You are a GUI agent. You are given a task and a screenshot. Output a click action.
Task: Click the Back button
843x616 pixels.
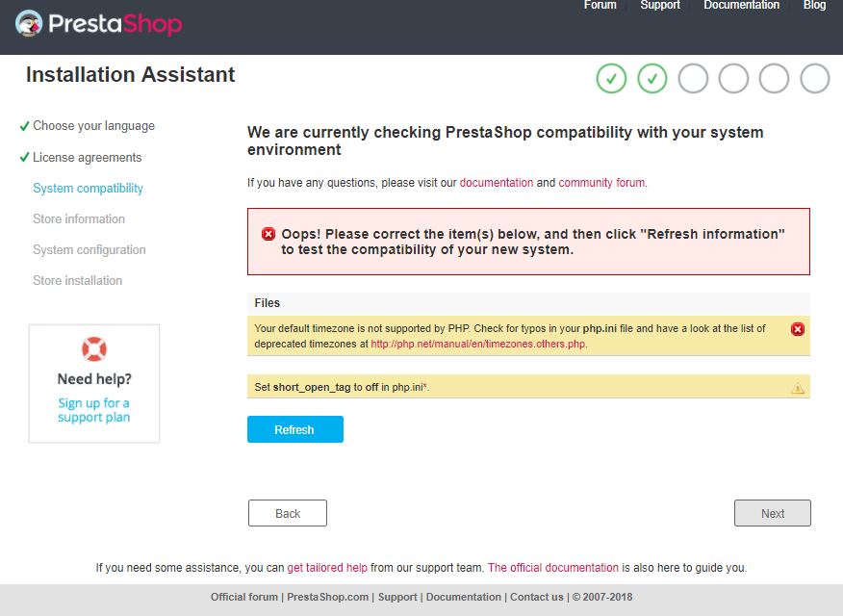click(x=288, y=513)
